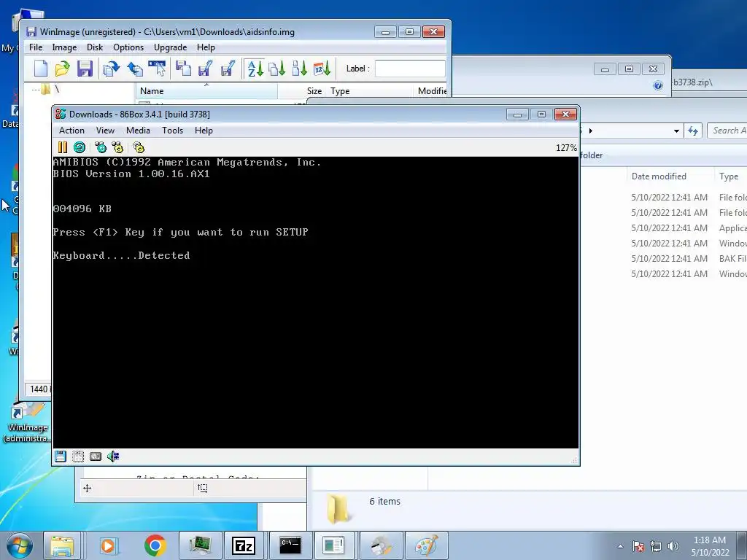
Task: Click the move cross icon in the bottom status bar
Action: tap(88, 488)
